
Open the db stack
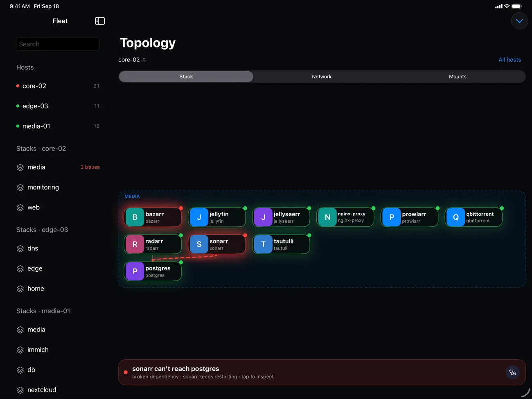click(x=58, y=370)
